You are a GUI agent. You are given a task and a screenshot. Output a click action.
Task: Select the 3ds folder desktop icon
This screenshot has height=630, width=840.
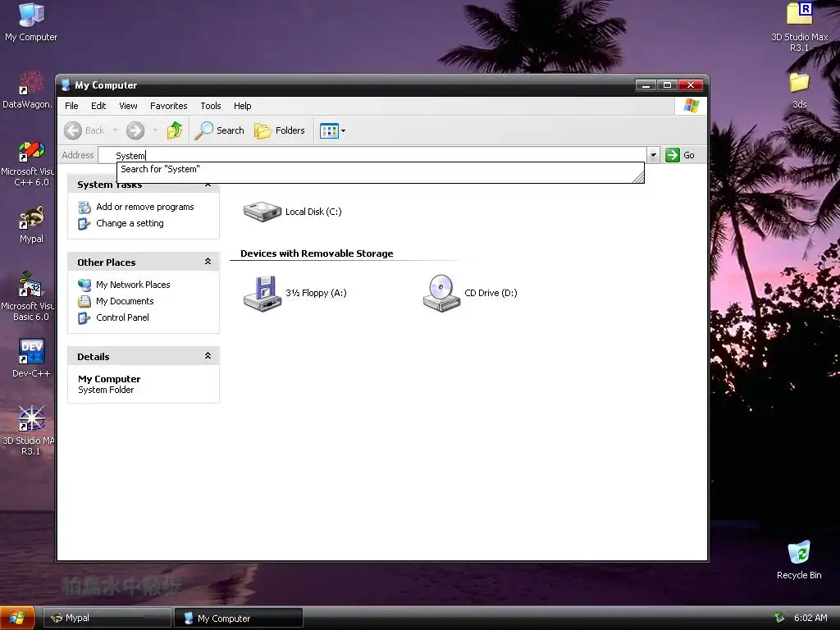799,90
